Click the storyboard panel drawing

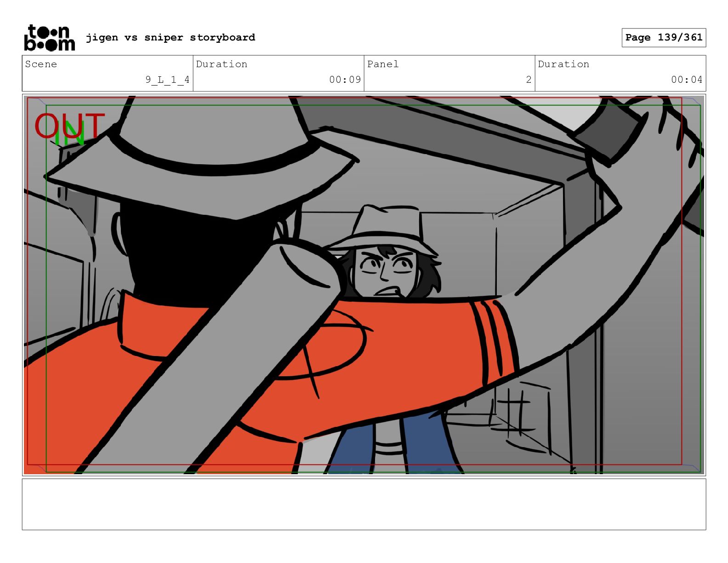(364, 285)
